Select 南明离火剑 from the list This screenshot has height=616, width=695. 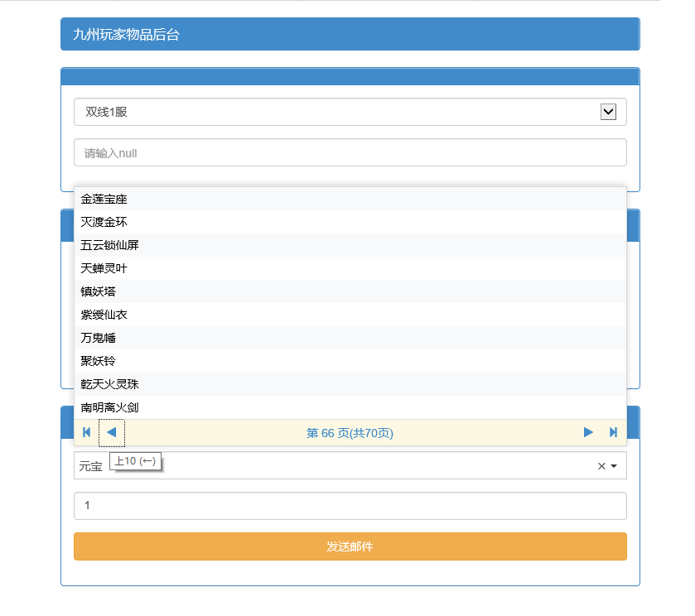[x=350, y=407]
